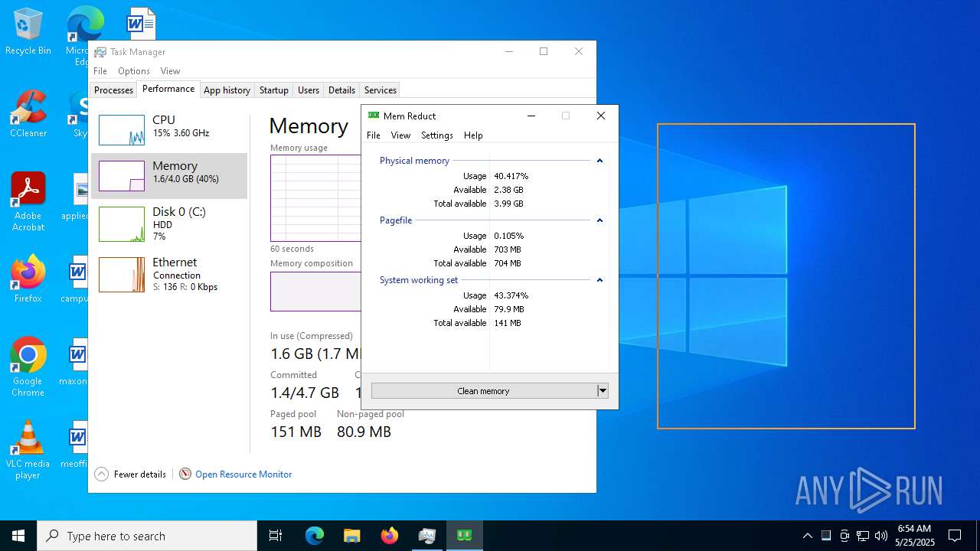The width and height of the screenshot is (980, 551).
Task: Collapse the Pagefile section
Action: 599,220
